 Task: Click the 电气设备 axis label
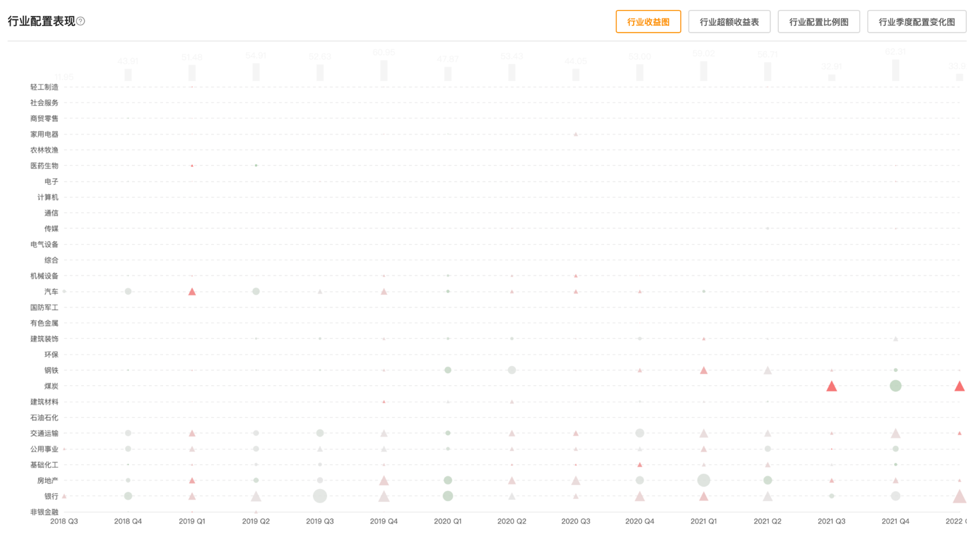[x=45, y=244]
